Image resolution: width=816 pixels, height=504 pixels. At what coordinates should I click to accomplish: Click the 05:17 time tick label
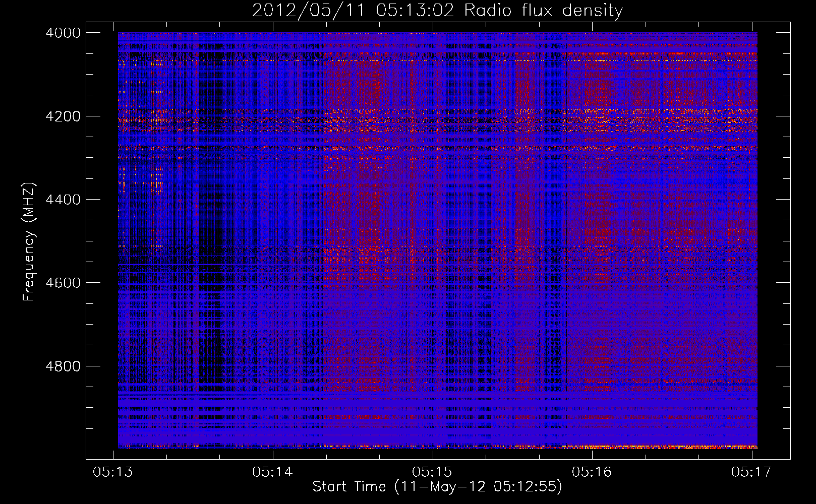[751, 472]
